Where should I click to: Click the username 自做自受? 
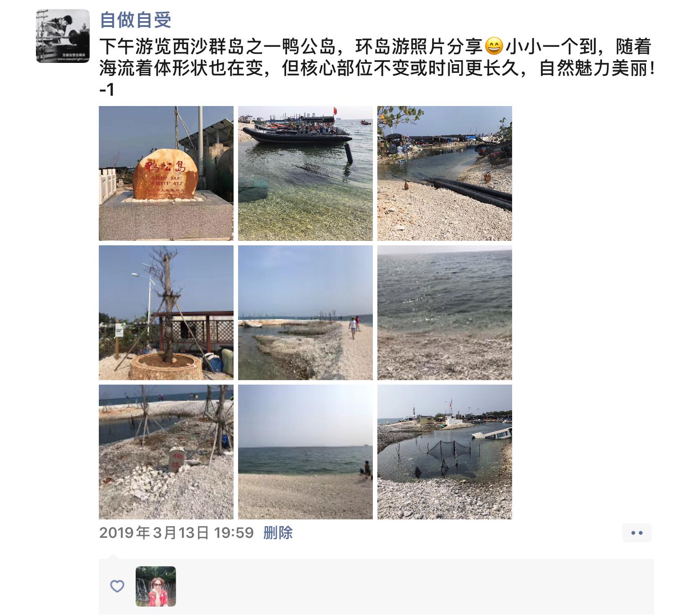[135, 20]
